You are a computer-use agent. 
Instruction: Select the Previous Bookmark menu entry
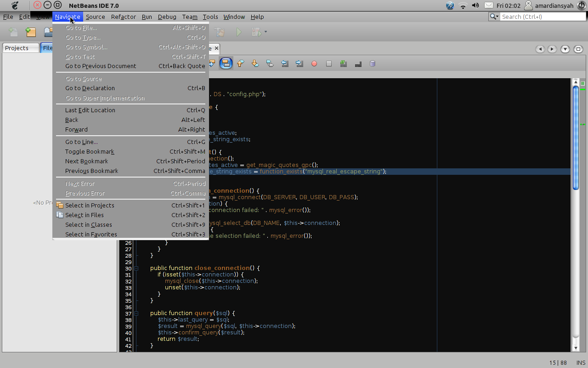pyautogui.click(x=131, y=171)
